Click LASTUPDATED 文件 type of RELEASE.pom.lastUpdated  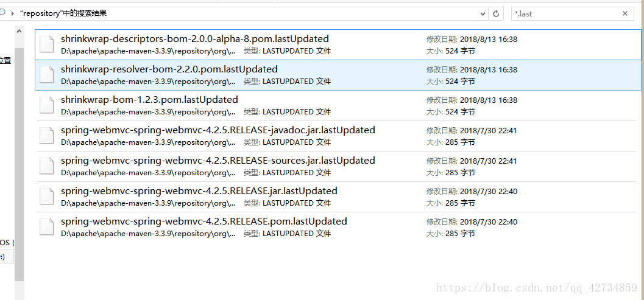tap(297, 234)
